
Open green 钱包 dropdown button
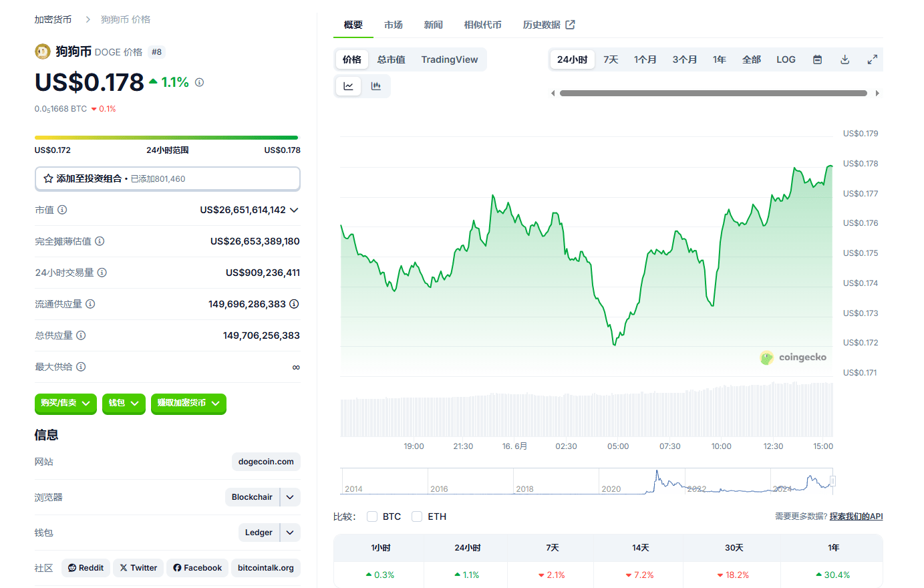click(124, 404)
